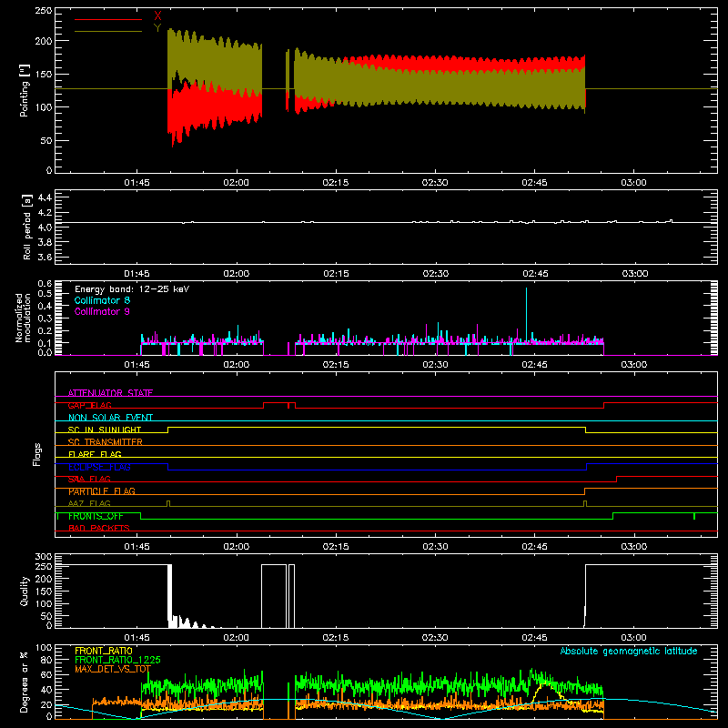Click the 02:30 time label below Roll period plot
This screenshot has height=728, width=728.
tap(436, 274)
